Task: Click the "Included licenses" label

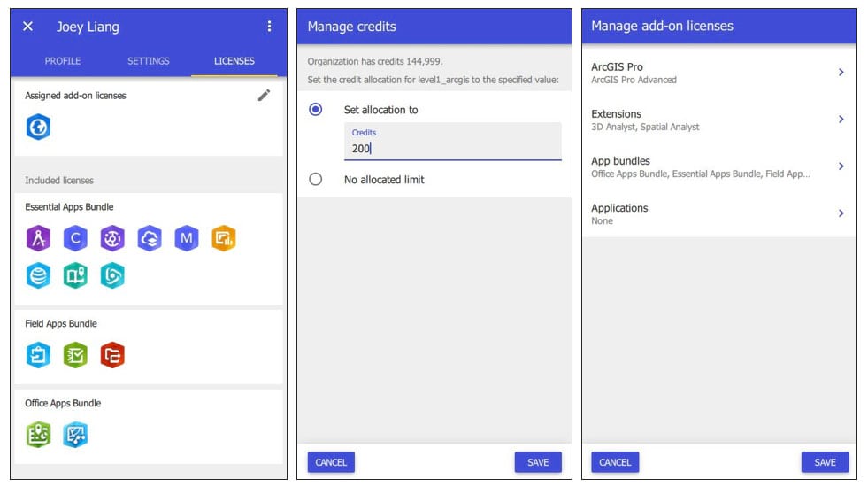Action: pos(59,180)
